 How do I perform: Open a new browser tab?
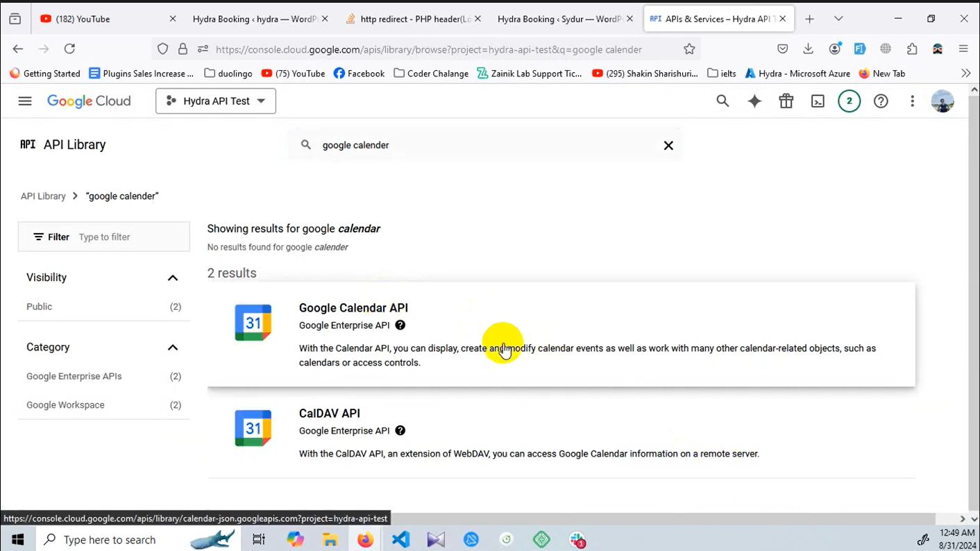click(x=809, y=19)
